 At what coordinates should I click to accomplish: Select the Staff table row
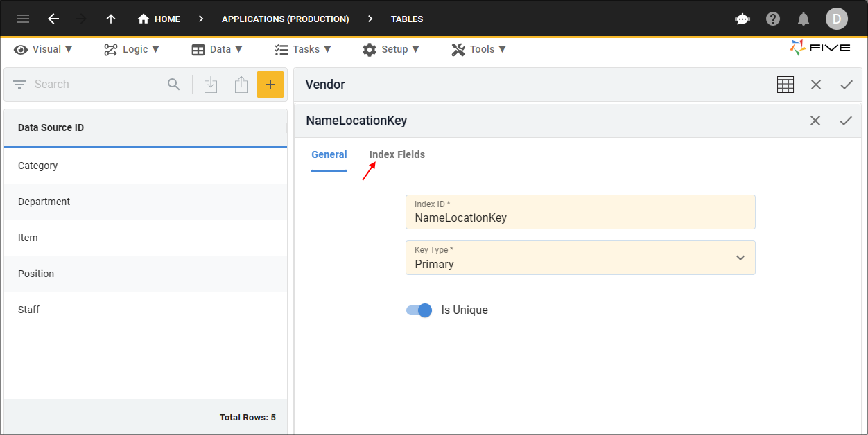[146, 310]
